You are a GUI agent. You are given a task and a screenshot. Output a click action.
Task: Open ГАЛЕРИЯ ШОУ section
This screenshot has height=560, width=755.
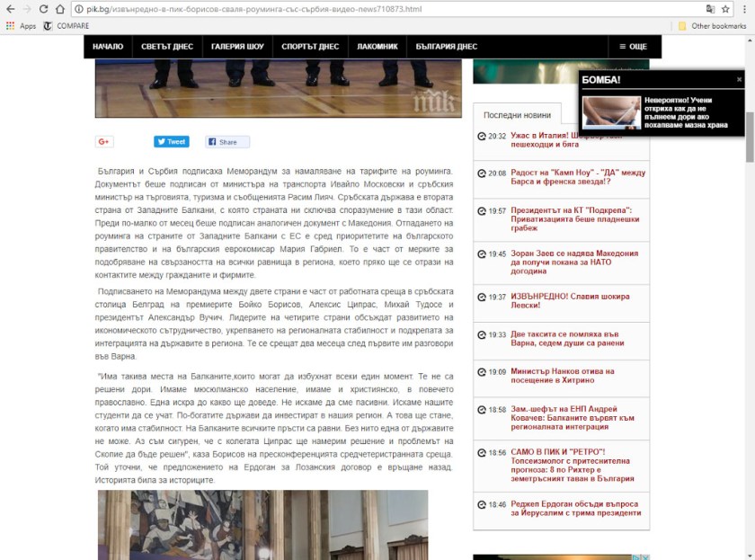coord(237,47)
